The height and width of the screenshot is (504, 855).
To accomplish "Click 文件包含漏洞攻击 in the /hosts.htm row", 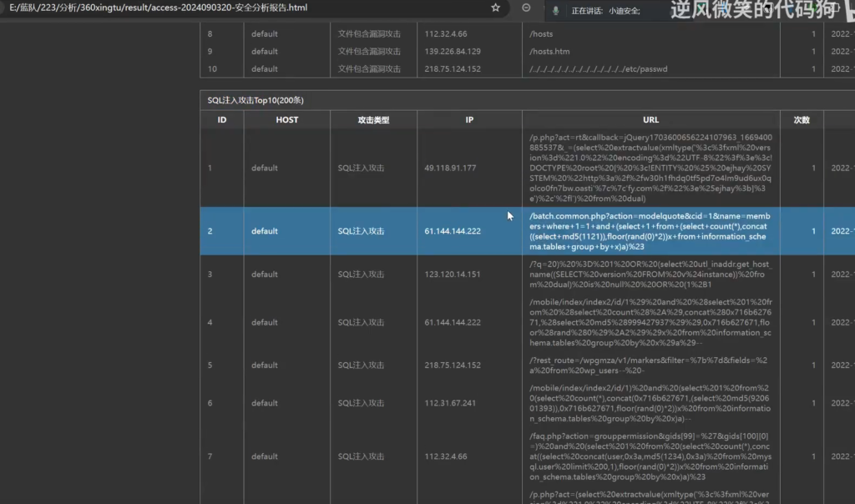I will pyautogui.click(x=369, y=51).
